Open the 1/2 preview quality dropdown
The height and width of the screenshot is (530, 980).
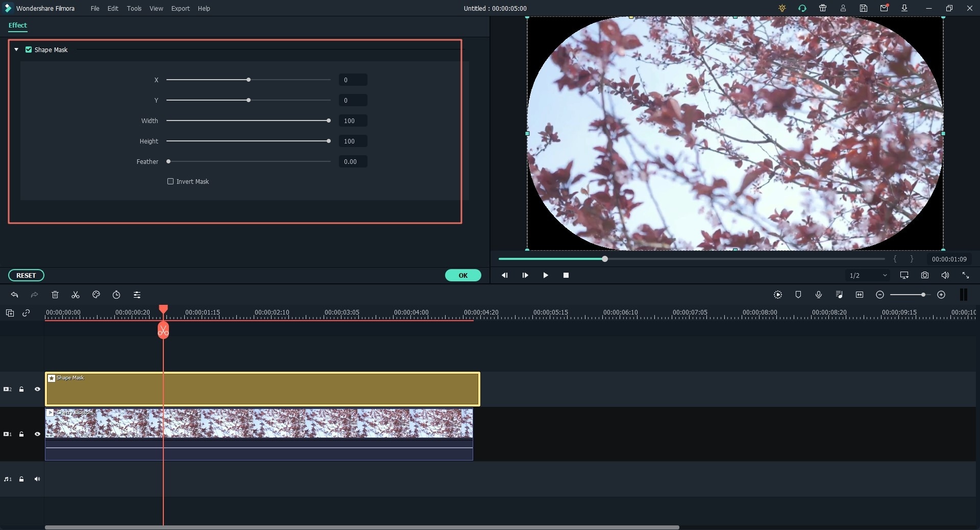(x=868, y=275)
